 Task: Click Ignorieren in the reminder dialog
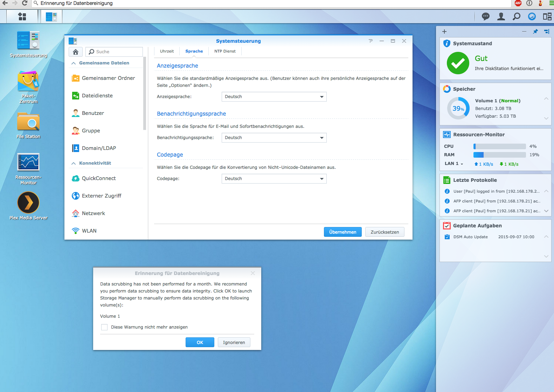click(x=234, y=342)
